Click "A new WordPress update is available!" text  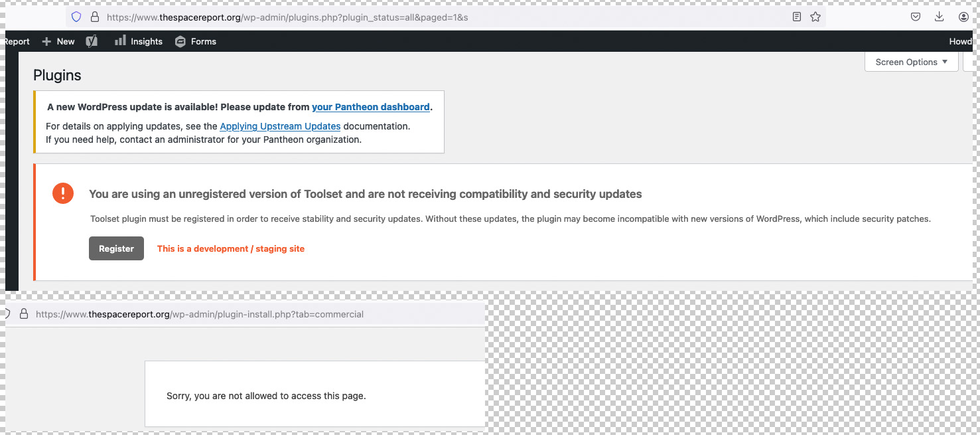[132, 107]
